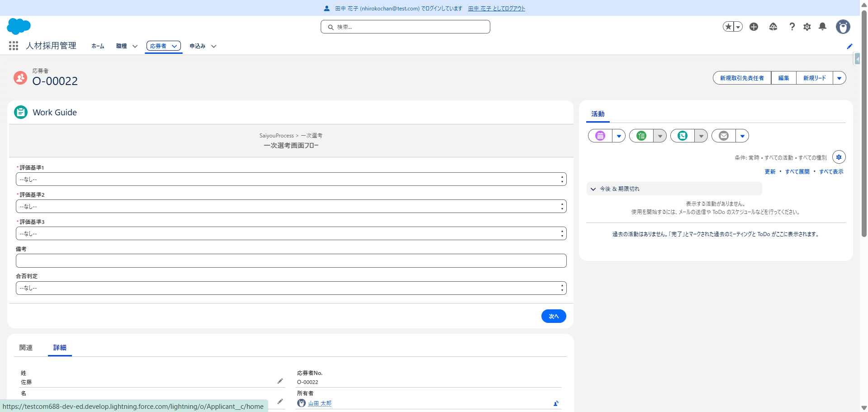The height and width of the screenshot is (412, 868).
Task: Open the 合否判定 dropdown
Action: (x=291, y=288)
